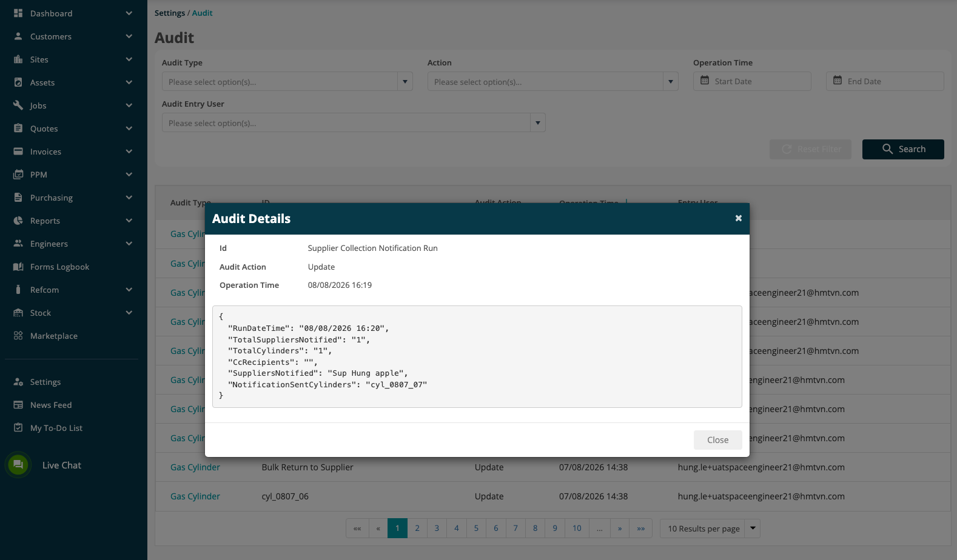957x560 pixels.
Task: Close the Audit Details dialog with X
Action: point(739,218)
